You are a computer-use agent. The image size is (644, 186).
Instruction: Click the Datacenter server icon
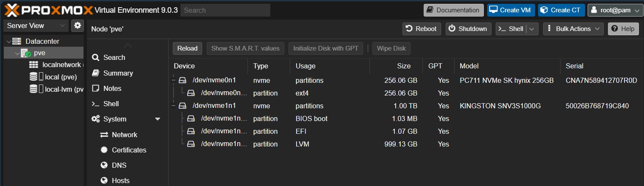click(17, 41)
